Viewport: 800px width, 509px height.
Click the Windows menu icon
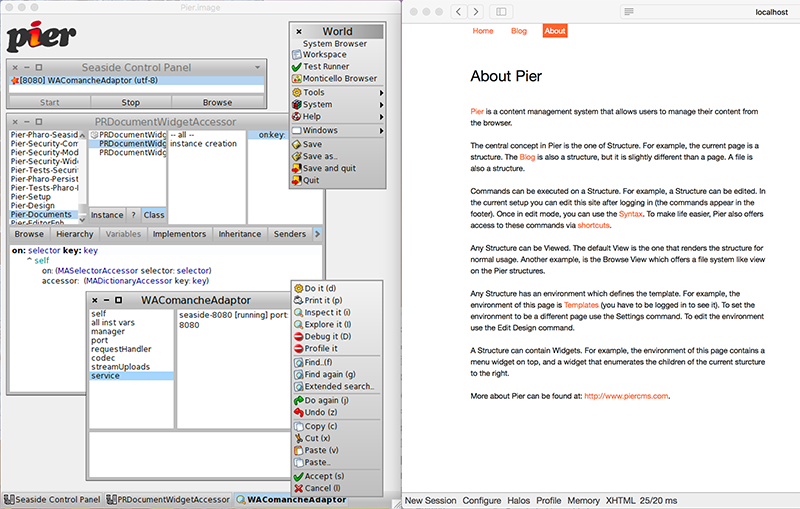[x=297, y=131]
